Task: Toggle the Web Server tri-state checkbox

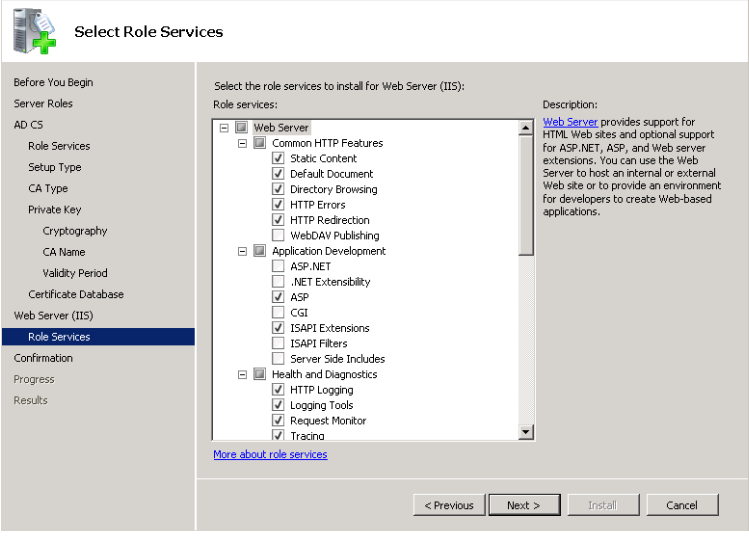Action: (x=242, y=128)
